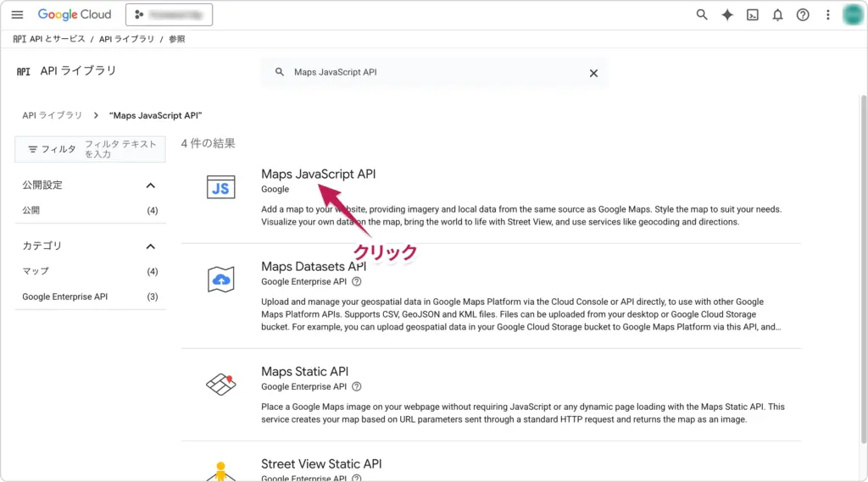
Task: Click help icon beside Maps Datasets enterprise label
Action: [357, 281]
